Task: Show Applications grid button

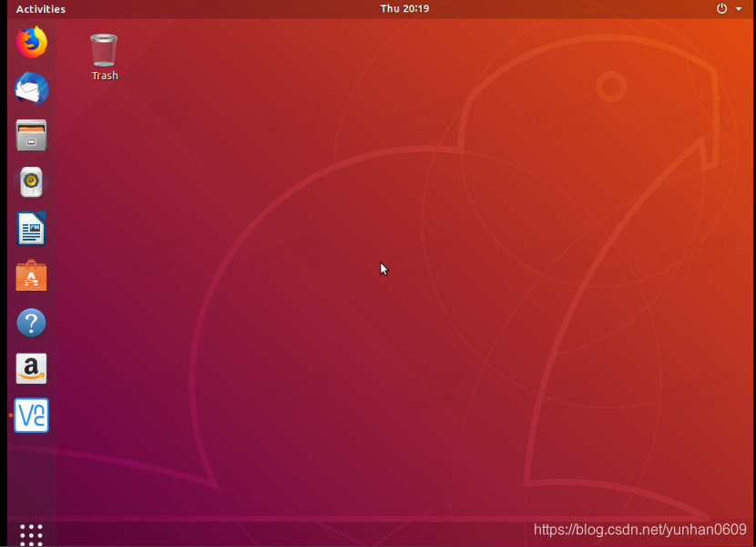Action: pos(31,535)
